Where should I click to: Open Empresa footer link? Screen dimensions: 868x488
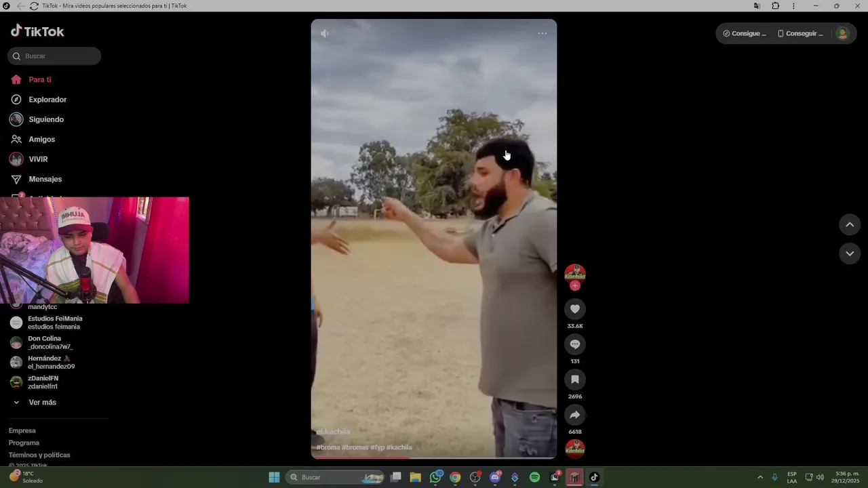[22, 430]
